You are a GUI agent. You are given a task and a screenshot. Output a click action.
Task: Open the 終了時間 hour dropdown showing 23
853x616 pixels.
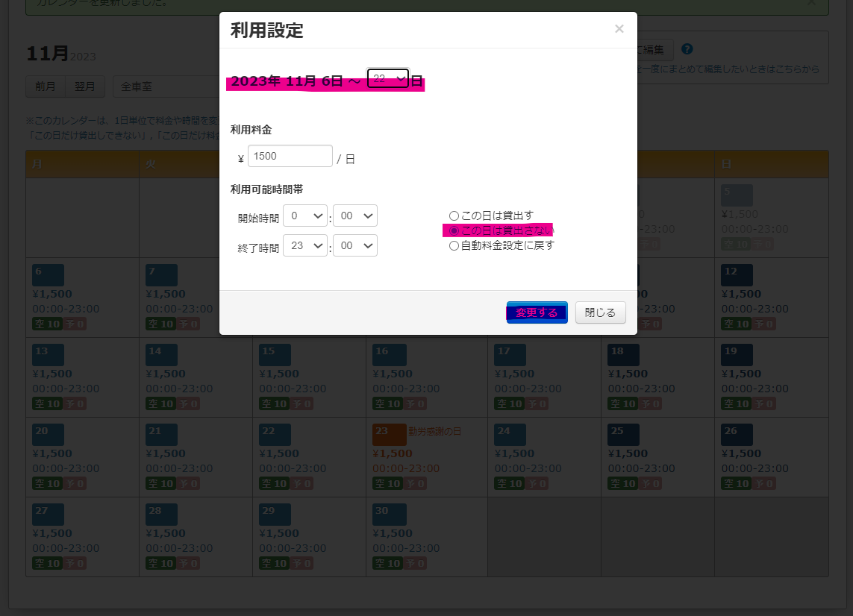pos(305,246)
